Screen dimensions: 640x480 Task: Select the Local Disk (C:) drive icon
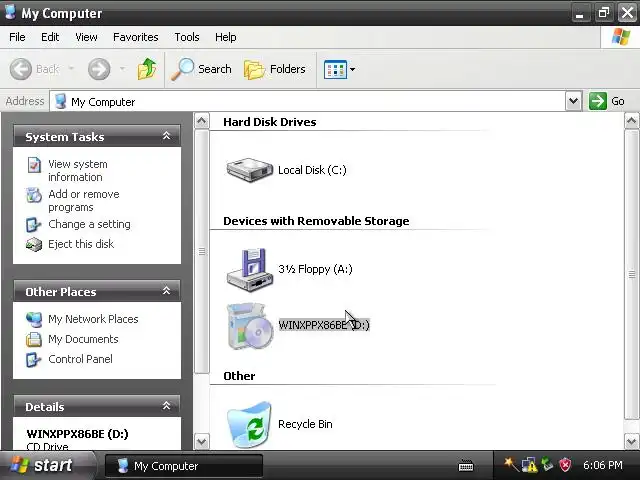coord(249,169)
